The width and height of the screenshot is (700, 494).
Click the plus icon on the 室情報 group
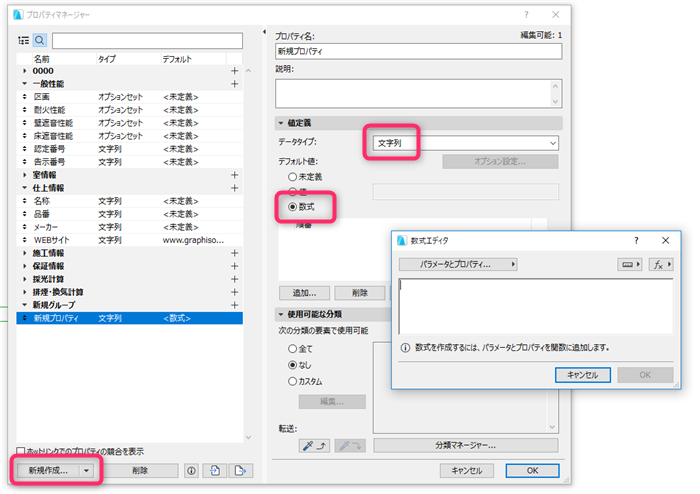pos(234,175)
